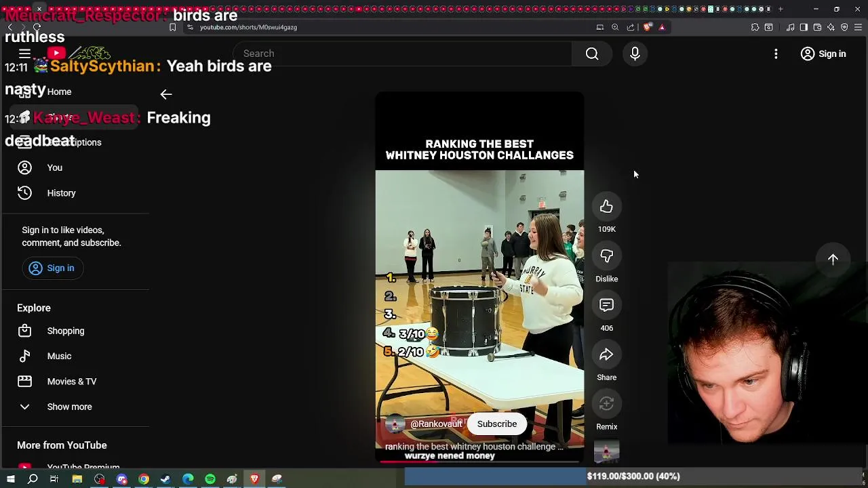Open History in the sidebar
Screen dimensions: 868x488
75,193
